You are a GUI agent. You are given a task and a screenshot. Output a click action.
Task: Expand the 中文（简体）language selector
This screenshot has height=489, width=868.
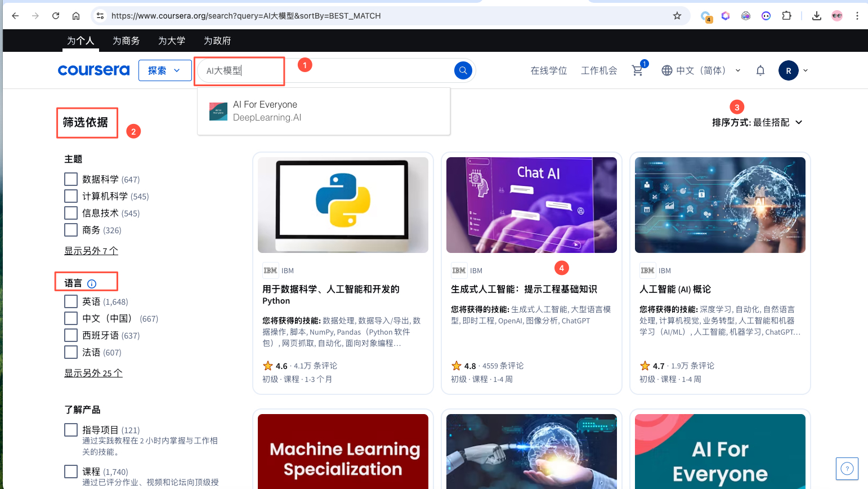tap(701, 70)
